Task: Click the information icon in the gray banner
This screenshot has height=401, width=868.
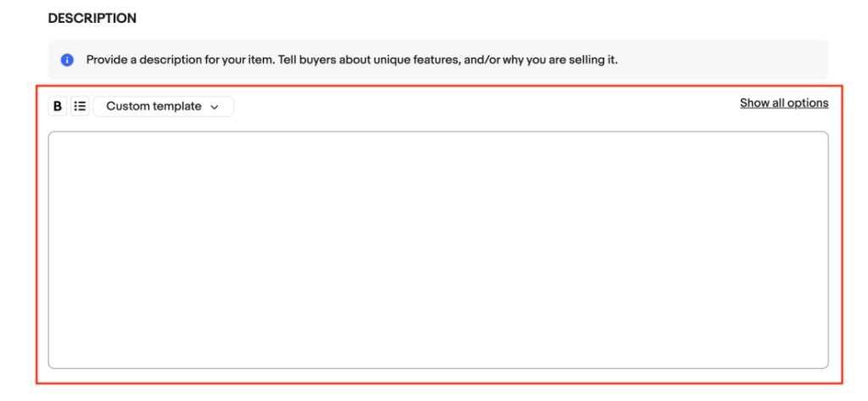Action: point(68,60)
